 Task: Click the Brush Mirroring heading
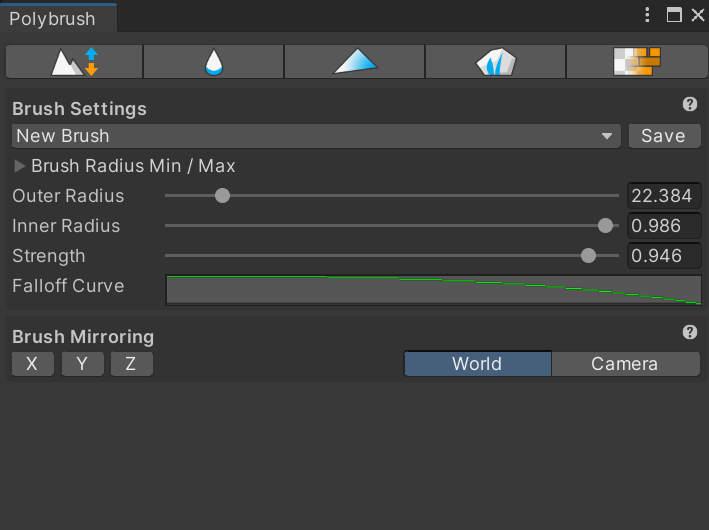[83, 337]
